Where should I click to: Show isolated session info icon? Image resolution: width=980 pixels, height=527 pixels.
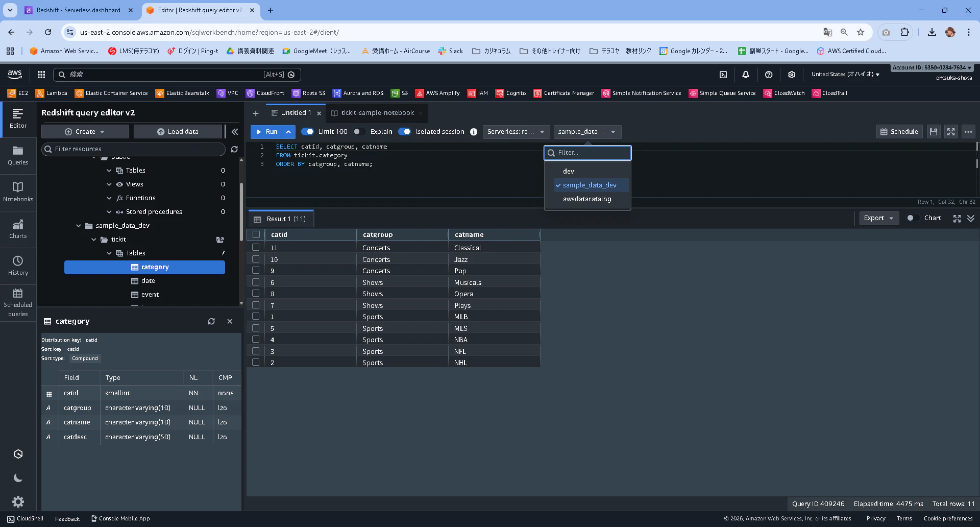pos(474,132)
